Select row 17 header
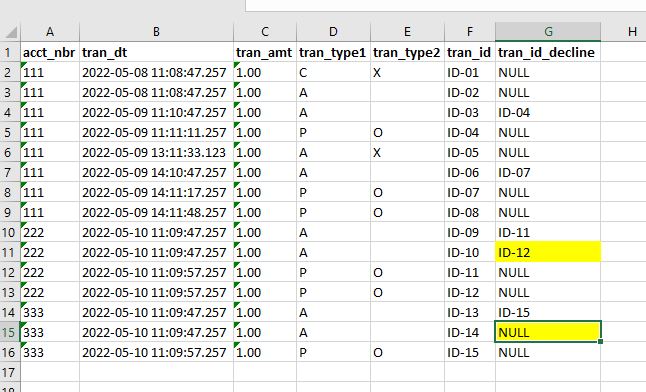Viewport: 646px width, 392px height. 10,372
